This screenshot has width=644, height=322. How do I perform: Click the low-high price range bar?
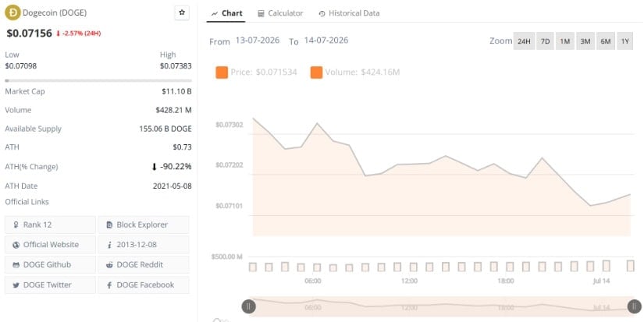click(x=98, y=81)
